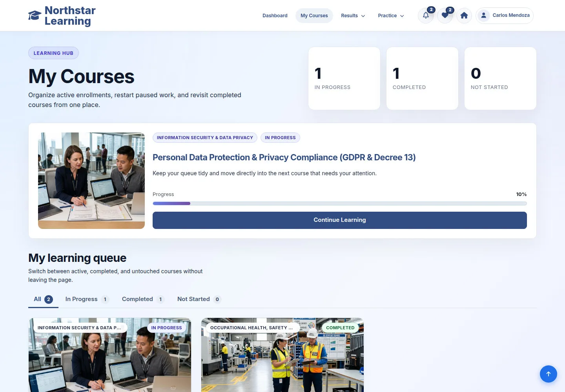565x392 pixels.
Task: Switch to the Not Started tab
Action: [199, 299]
